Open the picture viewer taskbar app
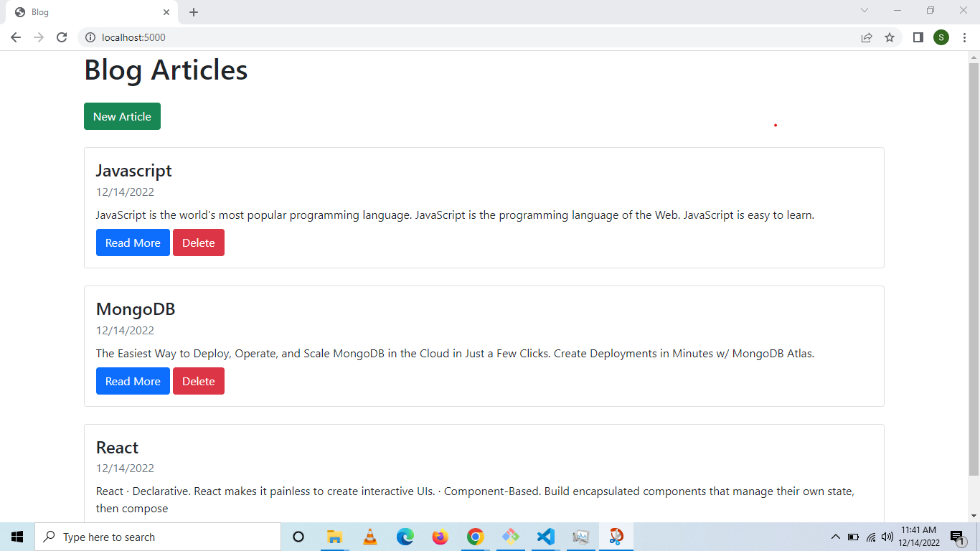This screenshot has height=551, width=980. (x=580, y=537)
